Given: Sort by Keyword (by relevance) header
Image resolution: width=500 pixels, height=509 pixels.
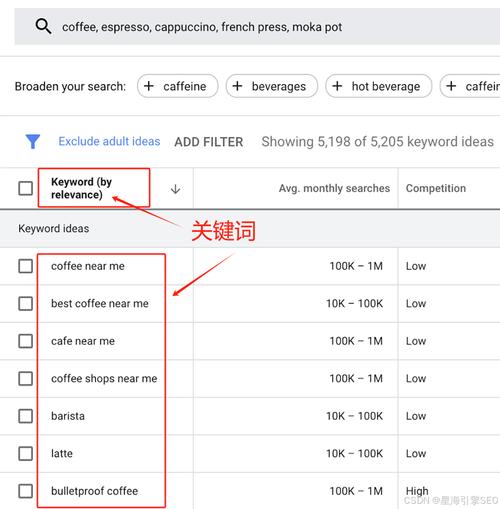Looking at the screenshot, I should [x=82, y=188].
